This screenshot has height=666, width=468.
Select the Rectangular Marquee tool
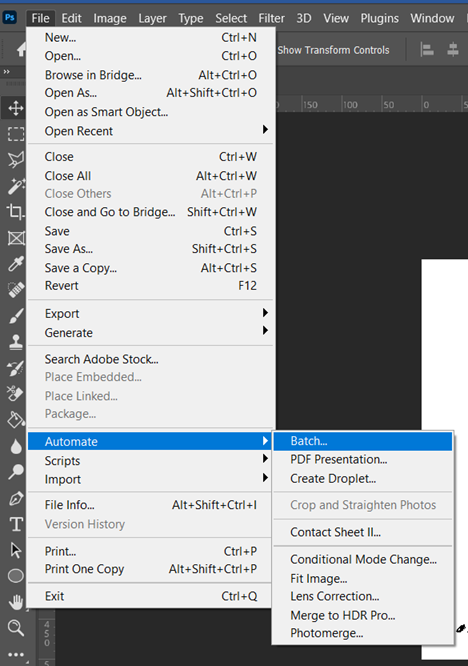[16, 134]
